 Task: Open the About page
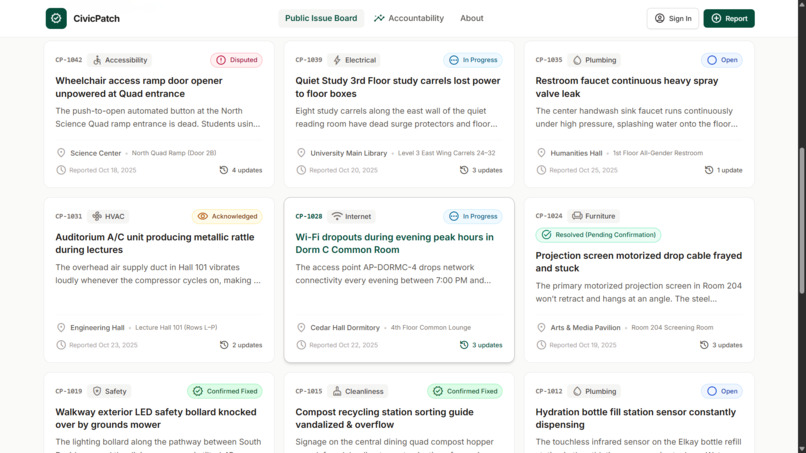pyautogui.click(x=471, y=18)
